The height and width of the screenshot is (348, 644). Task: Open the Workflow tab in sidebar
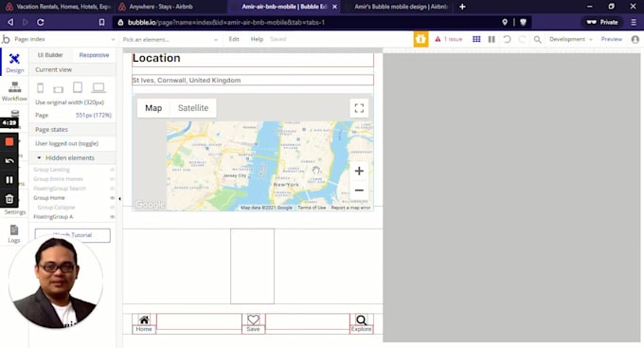(15, 91)
